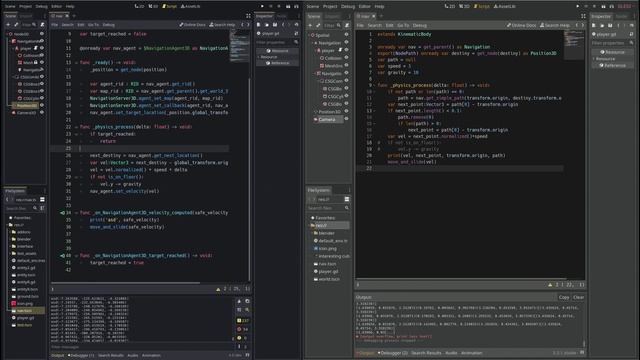Collapse res:// folder in left window's FileSystem
Screen dimensions: 640x360
7,225
